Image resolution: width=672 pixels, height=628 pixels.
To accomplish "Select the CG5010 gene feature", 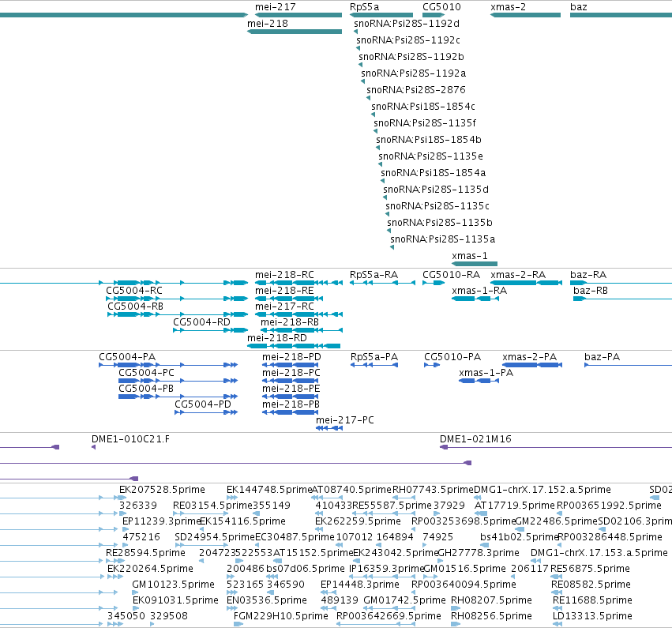I will pos(434,15).
